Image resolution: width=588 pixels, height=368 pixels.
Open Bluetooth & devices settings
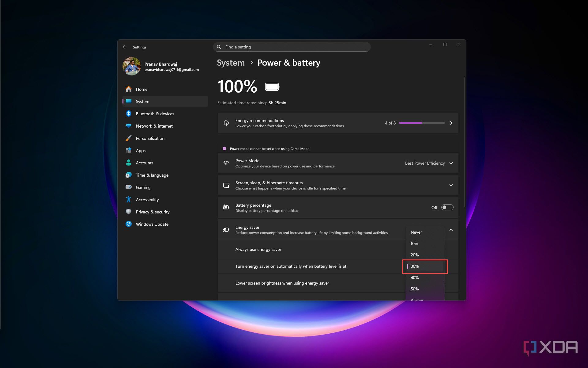click(165, 114)
